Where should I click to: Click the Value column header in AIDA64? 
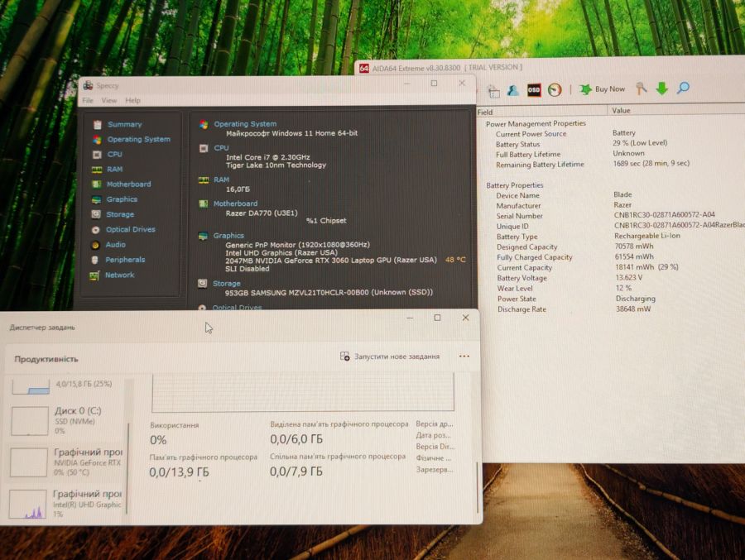point(676,110)
